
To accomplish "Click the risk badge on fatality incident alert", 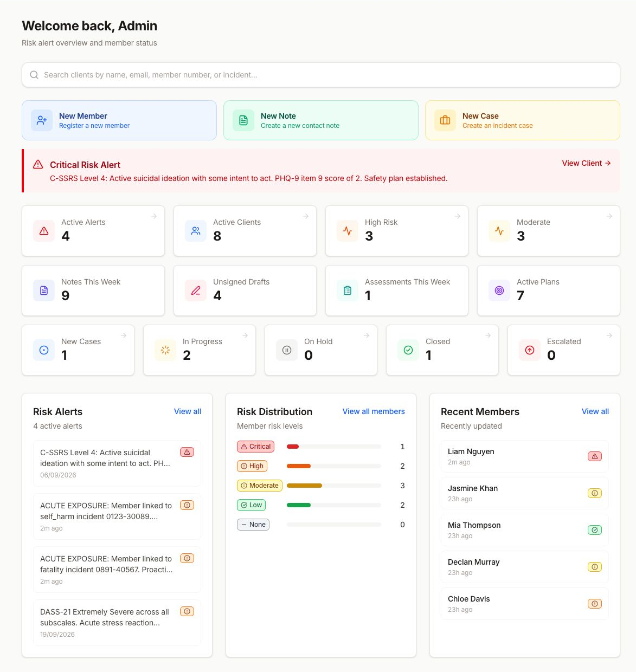I will (x=187, y=558).
